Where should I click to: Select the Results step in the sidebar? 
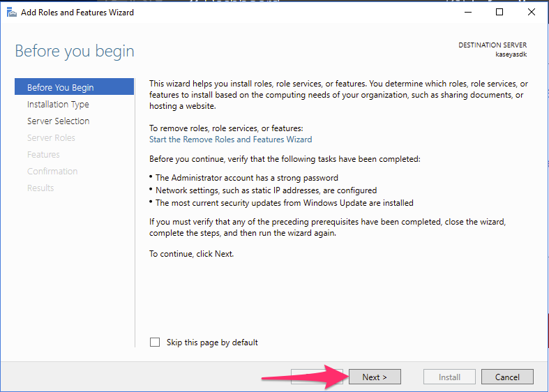tap(40, 188)
